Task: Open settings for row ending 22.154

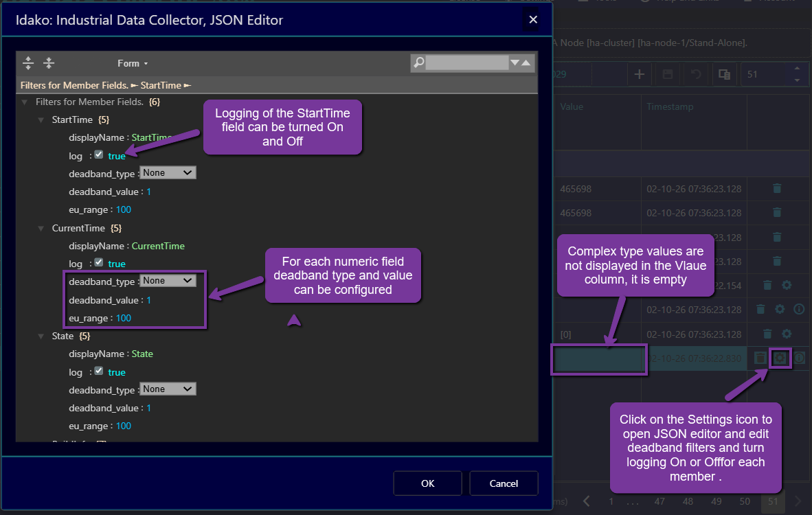Action: (787, 285)
